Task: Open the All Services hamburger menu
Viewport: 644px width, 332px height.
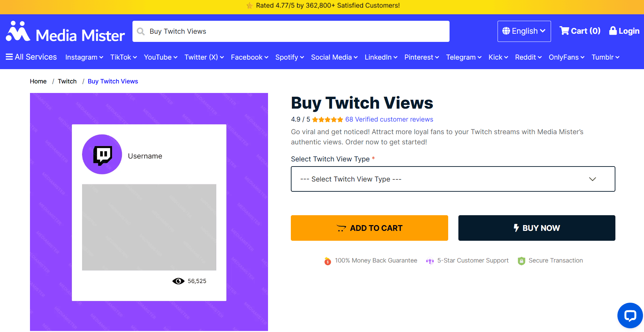Action: tap(31, 57)
